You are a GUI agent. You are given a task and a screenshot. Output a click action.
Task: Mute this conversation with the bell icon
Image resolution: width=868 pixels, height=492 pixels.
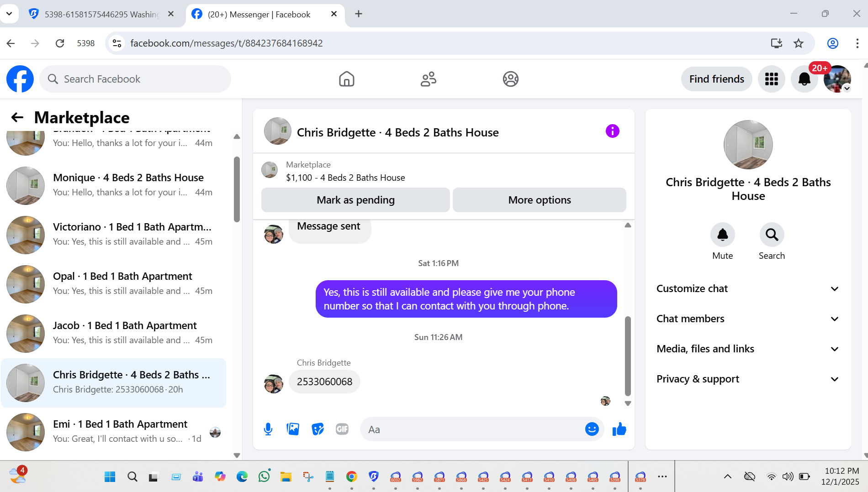click(x=723, y=235)
